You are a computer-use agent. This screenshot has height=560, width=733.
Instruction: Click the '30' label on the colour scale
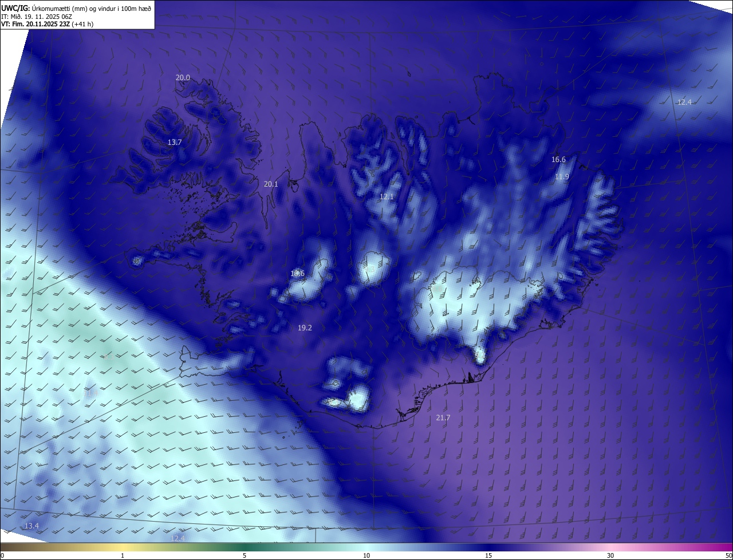(610, 555)
